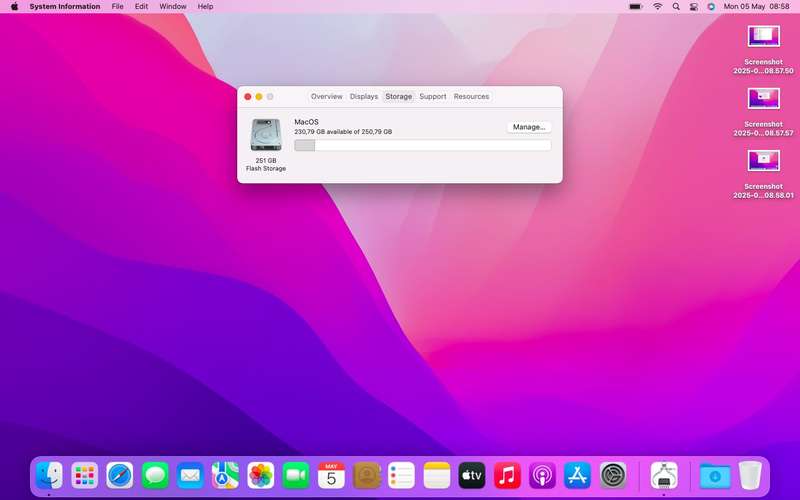Screen dimensions: 800x500
Task: Open Photos from the Dock
Action: 261,476
